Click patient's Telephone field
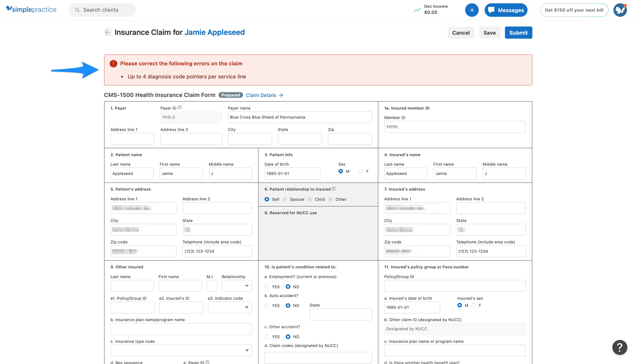The image size is (636, 364). point(217,251)
